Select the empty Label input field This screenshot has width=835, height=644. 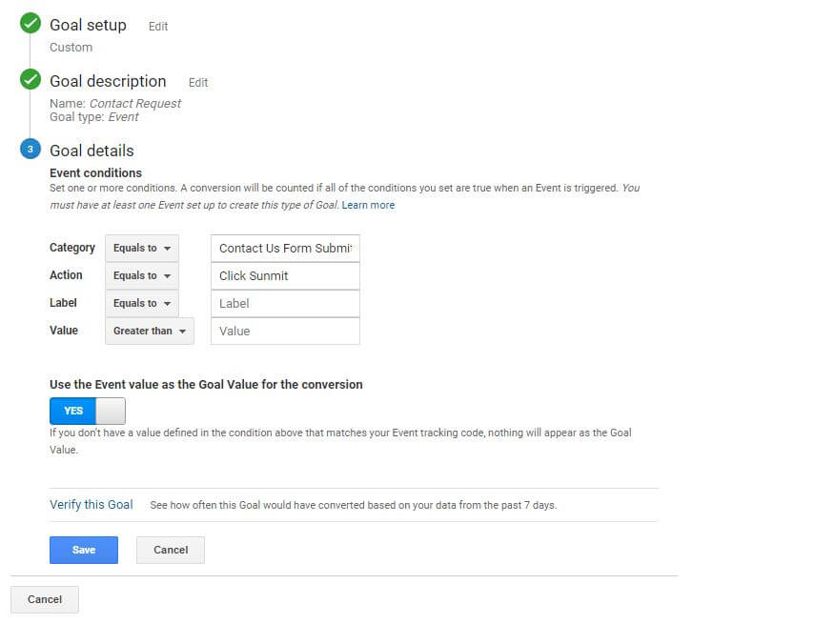point(285,303)
